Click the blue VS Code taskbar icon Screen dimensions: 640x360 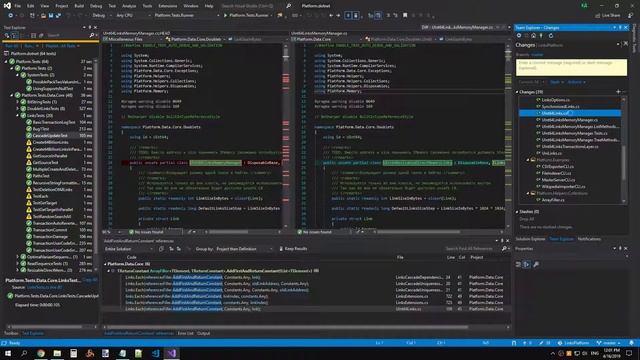click(155, 353)
